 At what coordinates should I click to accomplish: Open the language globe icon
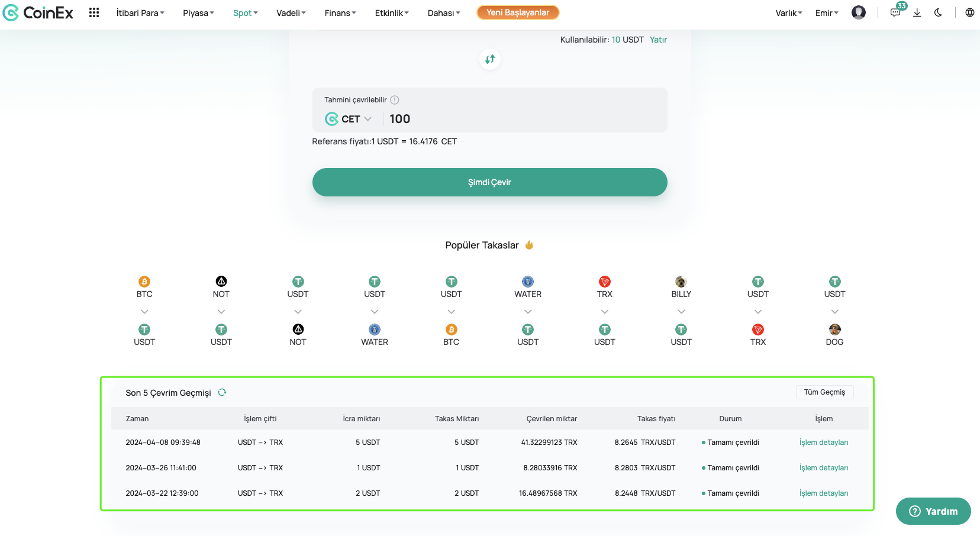(969, 12)
